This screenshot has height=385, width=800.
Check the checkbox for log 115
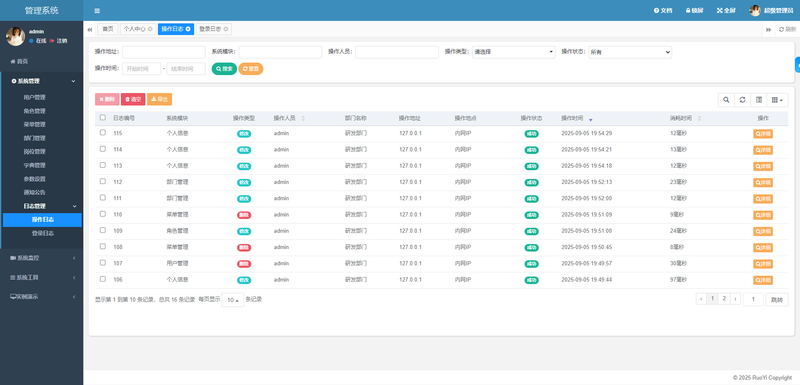103,133
